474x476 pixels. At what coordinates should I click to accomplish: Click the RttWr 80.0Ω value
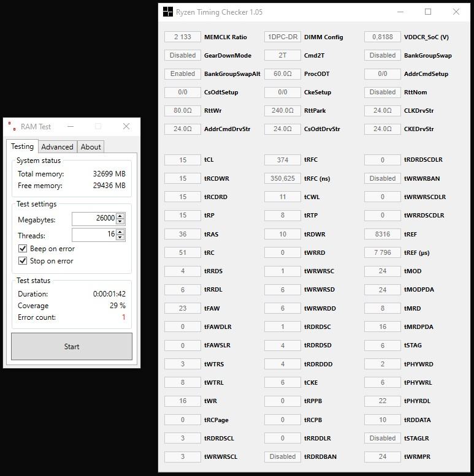[x=183, y=110]
